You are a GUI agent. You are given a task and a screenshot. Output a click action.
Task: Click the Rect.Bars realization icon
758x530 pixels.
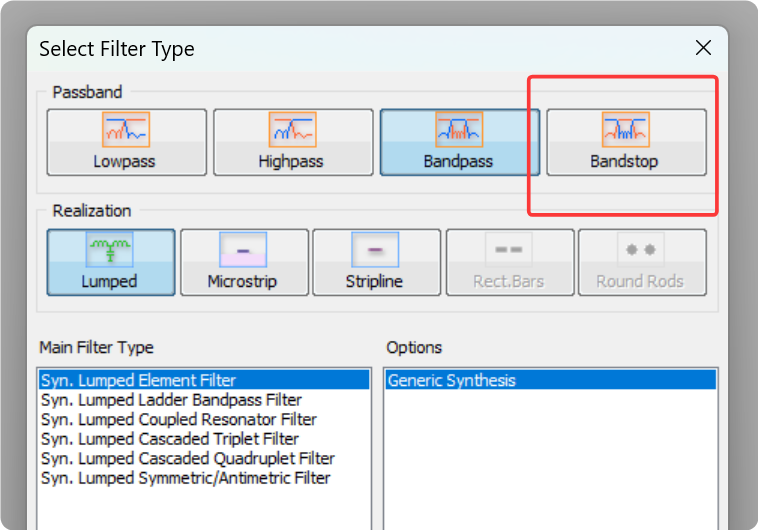(x=509, y=249)
